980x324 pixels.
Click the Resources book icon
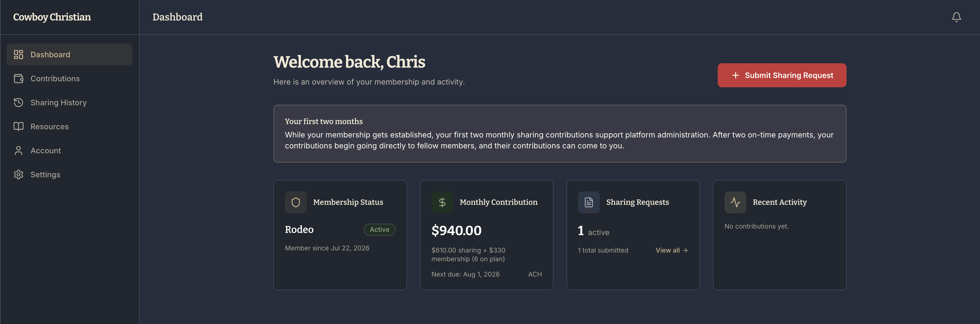[x=18, y=126]
